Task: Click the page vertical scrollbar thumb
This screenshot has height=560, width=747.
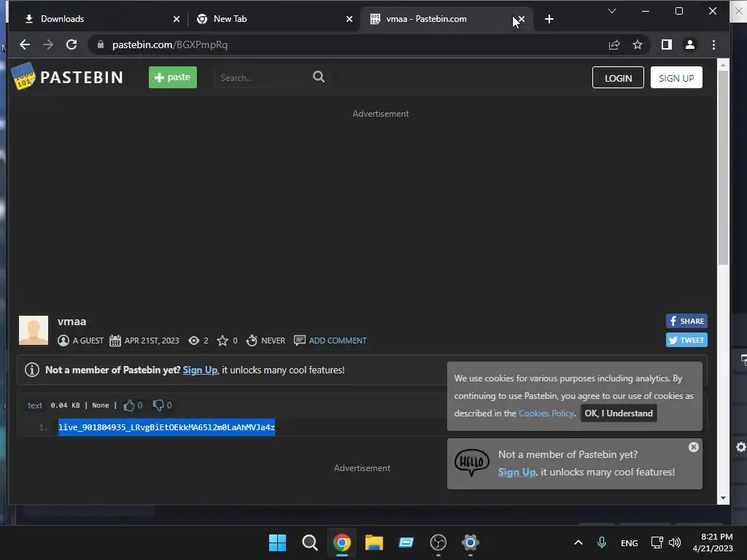Action: [723, 167]
